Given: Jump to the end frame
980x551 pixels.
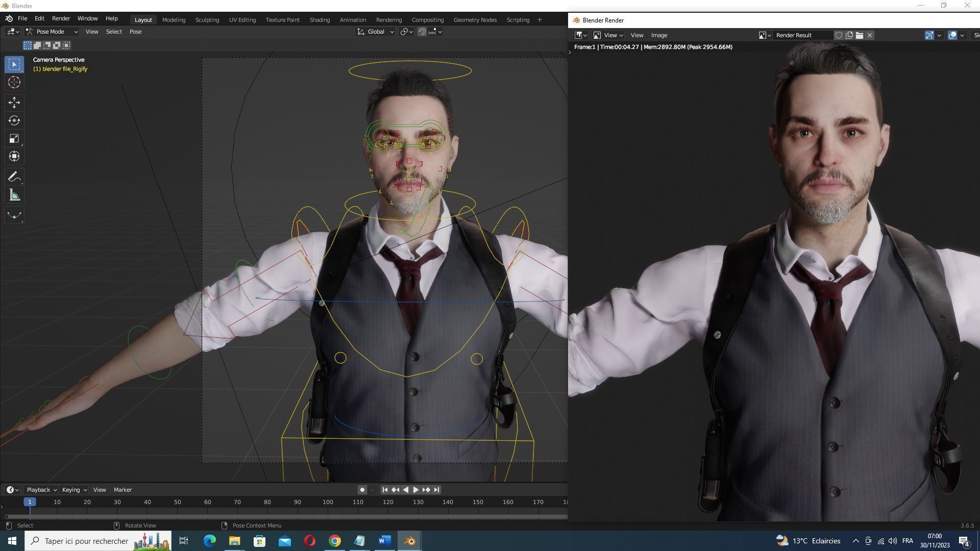Looking at the screenshot, I should (x=436, y=490).
